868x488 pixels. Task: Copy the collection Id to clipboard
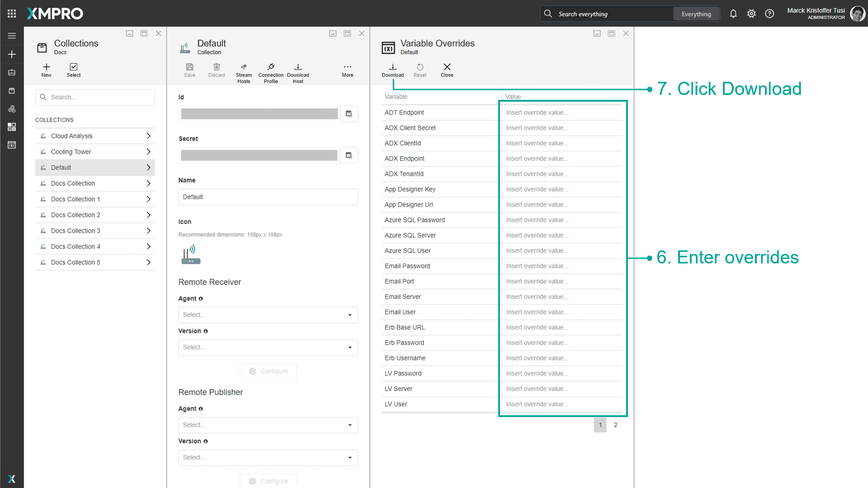[x=349, y=114]
